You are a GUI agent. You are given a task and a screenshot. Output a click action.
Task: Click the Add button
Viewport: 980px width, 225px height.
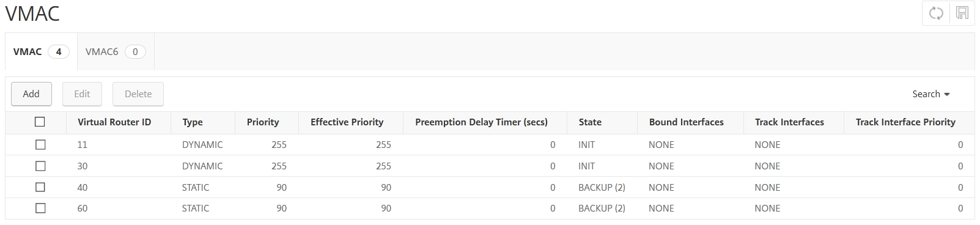pyautogui.click(x=31, y=94)
